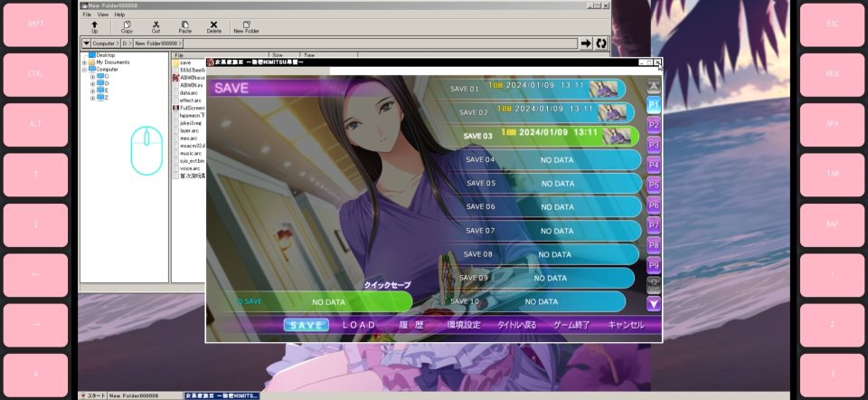868x400 pixels.
Task: Select layer.arc in the file list
Action: [x=186, y=130]
